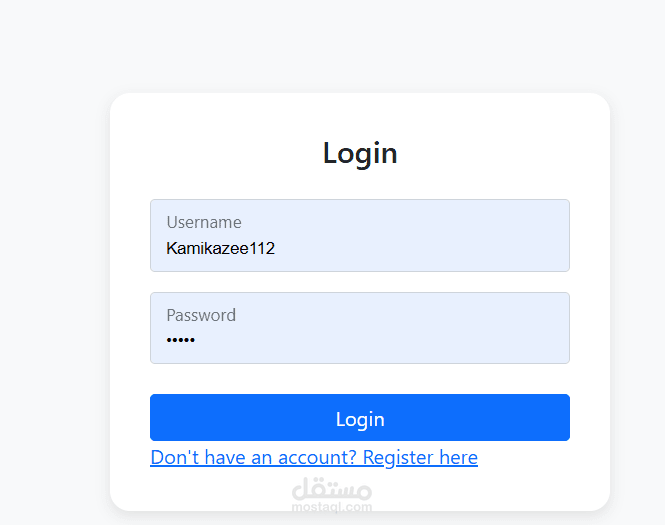Click the masked password dots
This screenshot has height=525, width=665.
pyautogui.click(x=181, y=340)
